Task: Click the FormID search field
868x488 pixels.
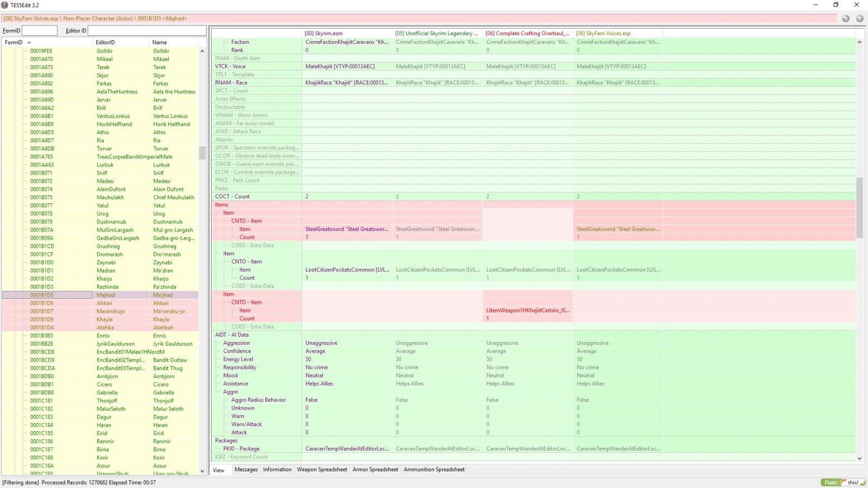Action: [40, 30]
